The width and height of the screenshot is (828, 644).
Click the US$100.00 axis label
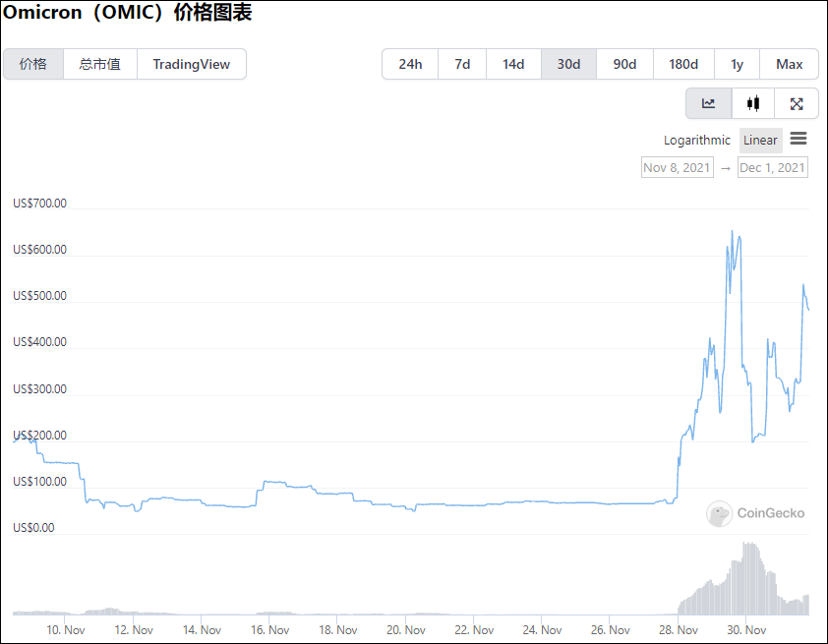click(x=39, y=482)
